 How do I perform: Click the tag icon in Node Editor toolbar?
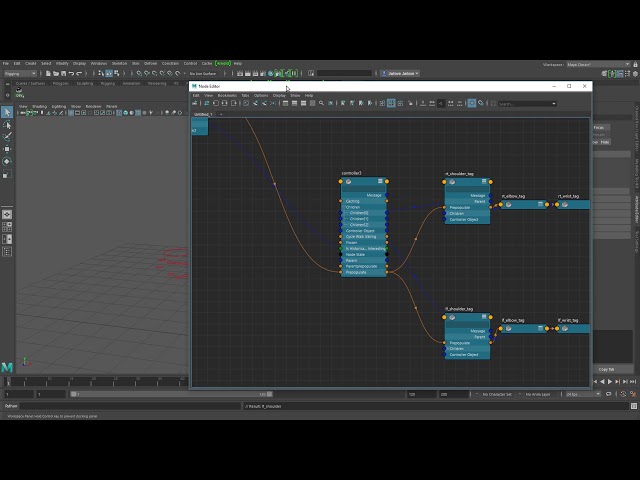click(x=481, y=103)
